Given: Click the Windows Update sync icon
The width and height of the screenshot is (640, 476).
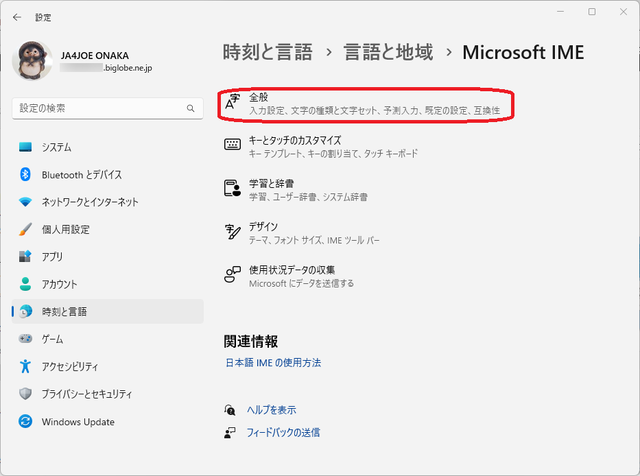Looking at the screenshot, I should coord(25,421).
